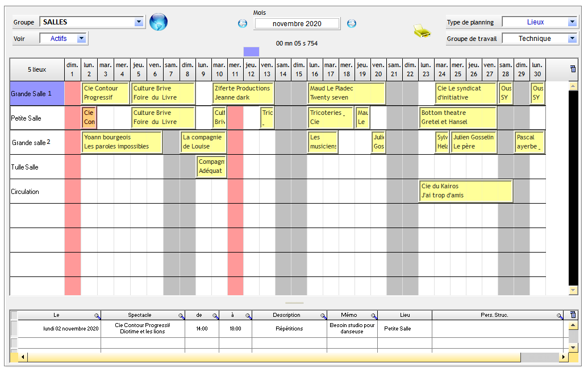
Task: Click search magnifier in the Le column header
Action: coord(97,315)
